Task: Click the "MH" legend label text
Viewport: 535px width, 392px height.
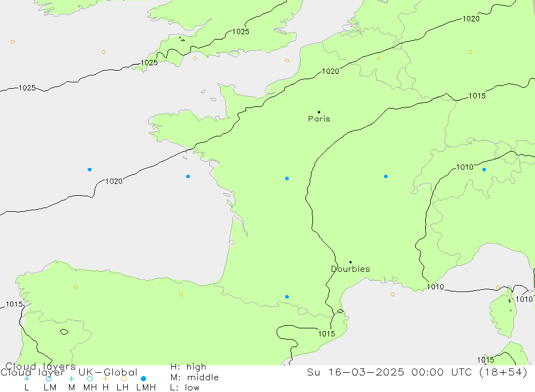Action: (90, 388)
